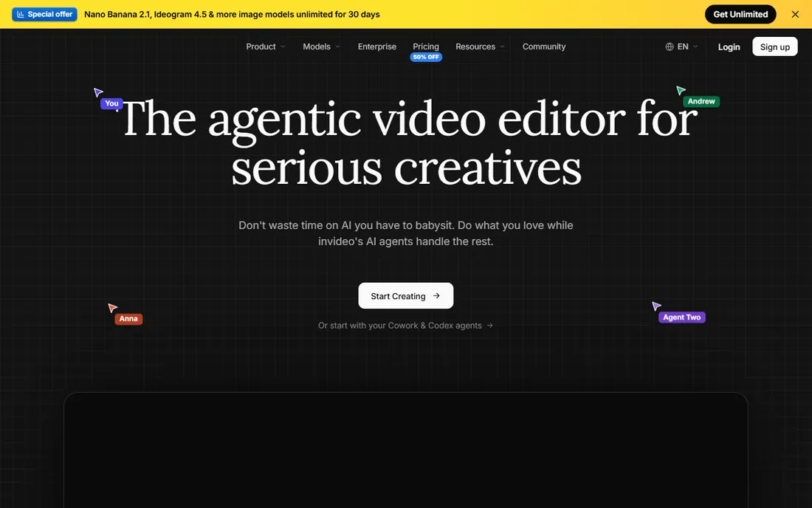This screenshot has width=812, height=508.
Task: Click the Sign up button
Action: [x=774, y=47]
